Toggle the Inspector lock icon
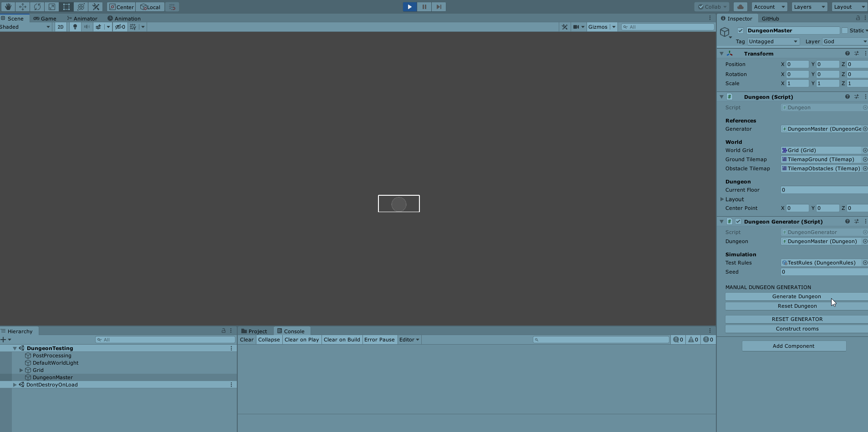Viewport: 868px width, 432px height. point(858,18)
